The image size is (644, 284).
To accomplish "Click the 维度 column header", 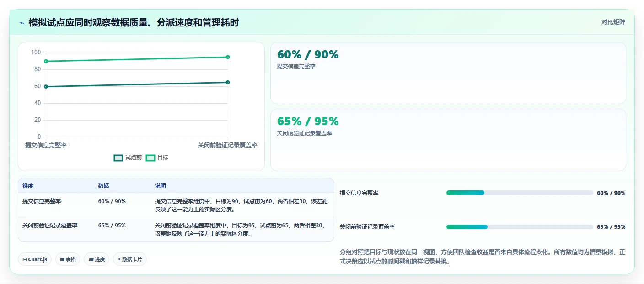I will click(x=28, y=186).
